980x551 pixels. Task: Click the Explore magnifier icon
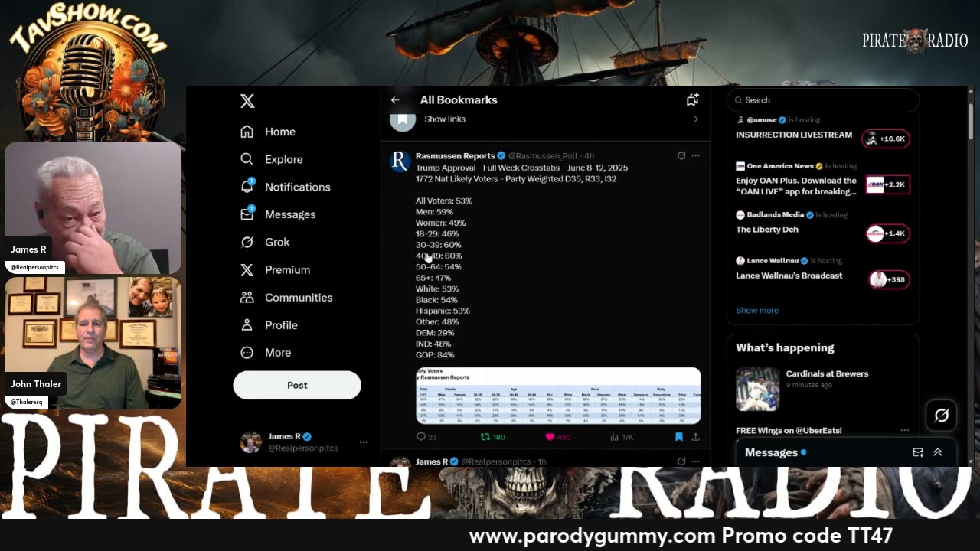tap(247, 159)
